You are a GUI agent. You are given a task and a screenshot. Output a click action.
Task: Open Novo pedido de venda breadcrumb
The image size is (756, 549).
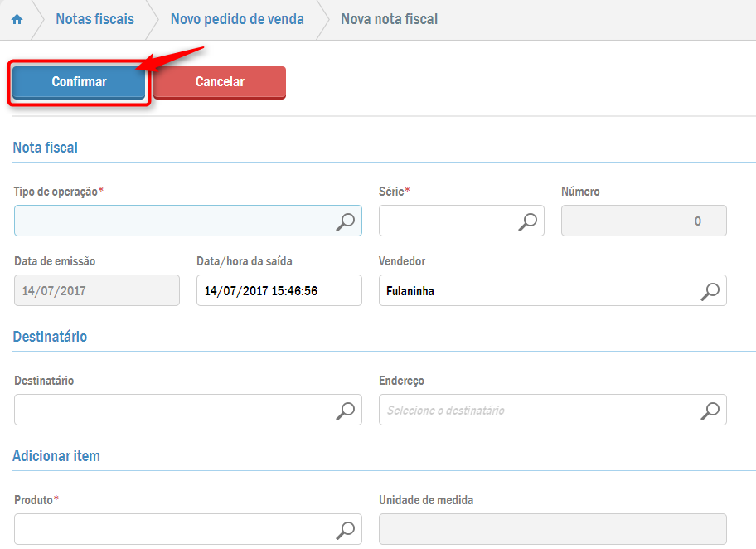coord(237,19)
